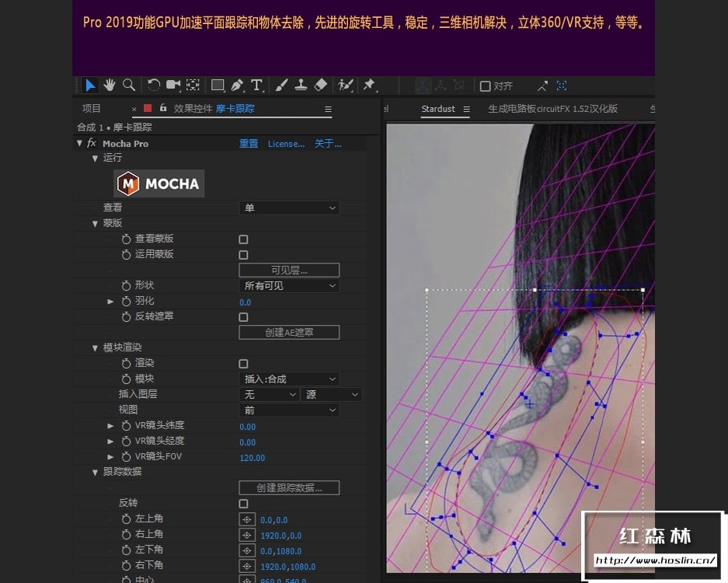Select the Brush tool
This screenshot has width=728, height=583.
pyautogui.click(x=281, y=85)
